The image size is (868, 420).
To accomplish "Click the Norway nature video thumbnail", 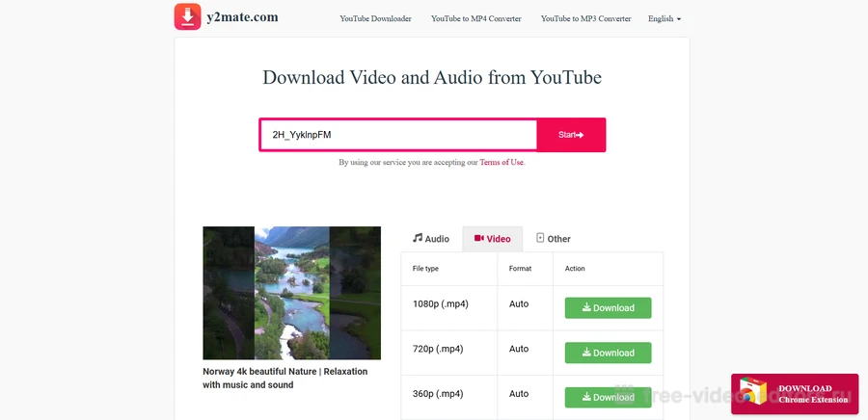I will click(291, 293).
